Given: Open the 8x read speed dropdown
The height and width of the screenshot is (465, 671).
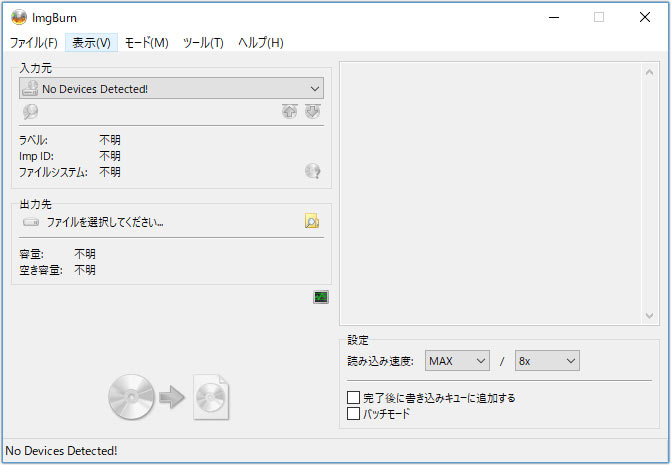Looking at the screenshot, I should (x=547, y=361).
